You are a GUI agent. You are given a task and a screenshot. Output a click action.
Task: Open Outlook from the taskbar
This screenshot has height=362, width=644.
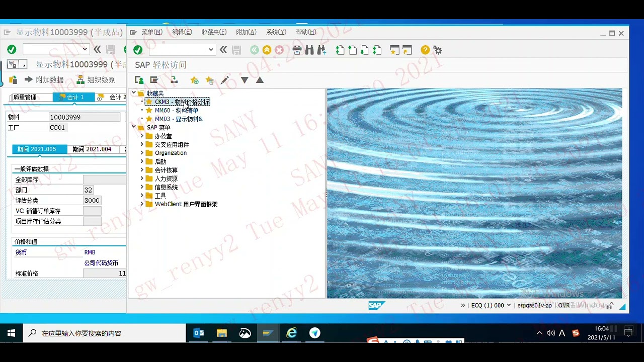click(199, 333)
